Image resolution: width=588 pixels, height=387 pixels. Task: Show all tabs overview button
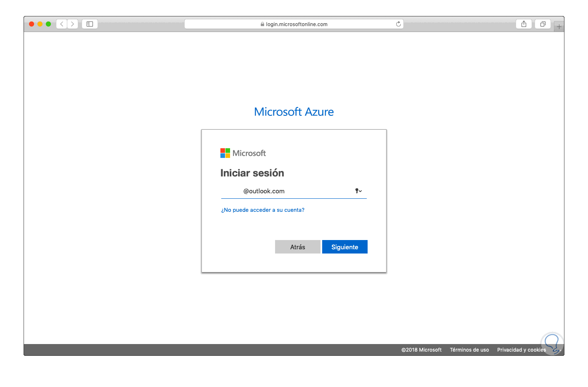(x=543, y=24)
